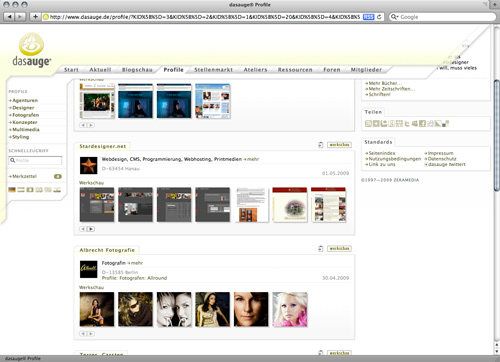Screen dimensions: 500x362
Task: Add Stardesigner.net to Merkzettel via bookmark icon
Action: (x=320, y=145)
